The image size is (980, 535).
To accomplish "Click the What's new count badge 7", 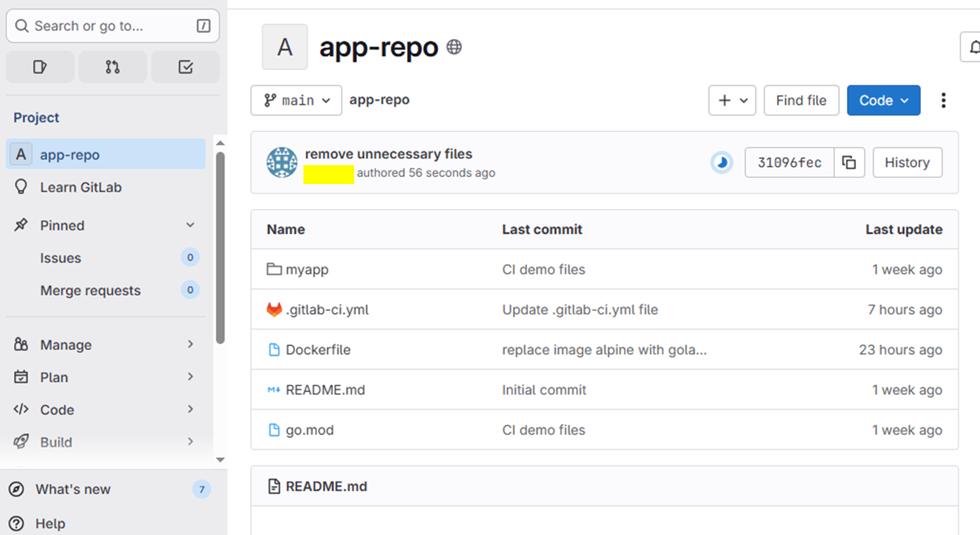I will [x=201, y=489].
